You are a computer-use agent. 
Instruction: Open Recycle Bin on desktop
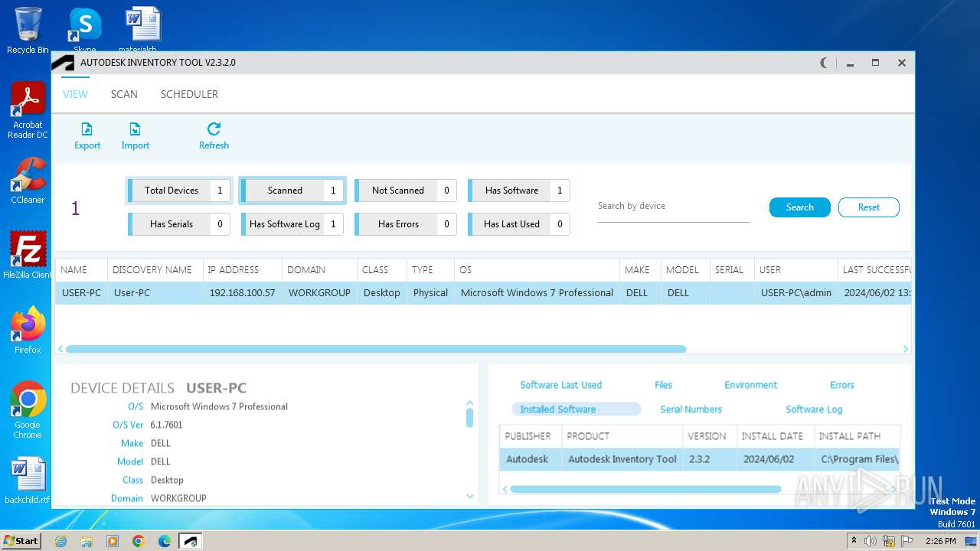(28, 31)
